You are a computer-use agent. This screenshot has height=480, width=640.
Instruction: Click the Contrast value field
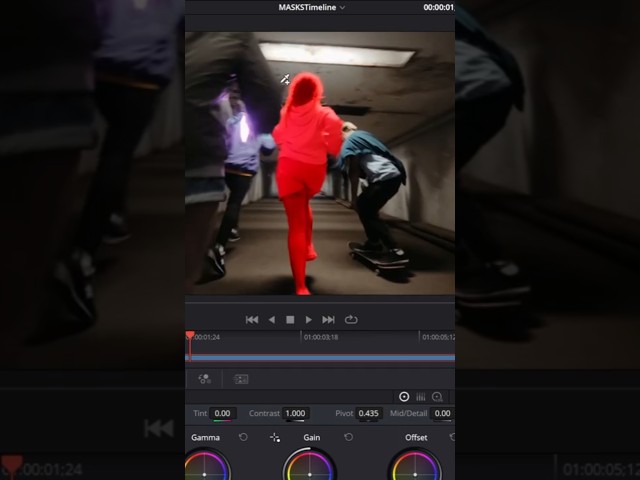(295, 413)
